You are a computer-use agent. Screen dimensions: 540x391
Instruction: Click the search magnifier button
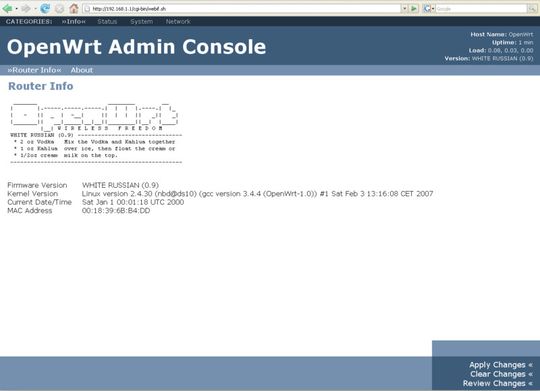pos(532,9)
